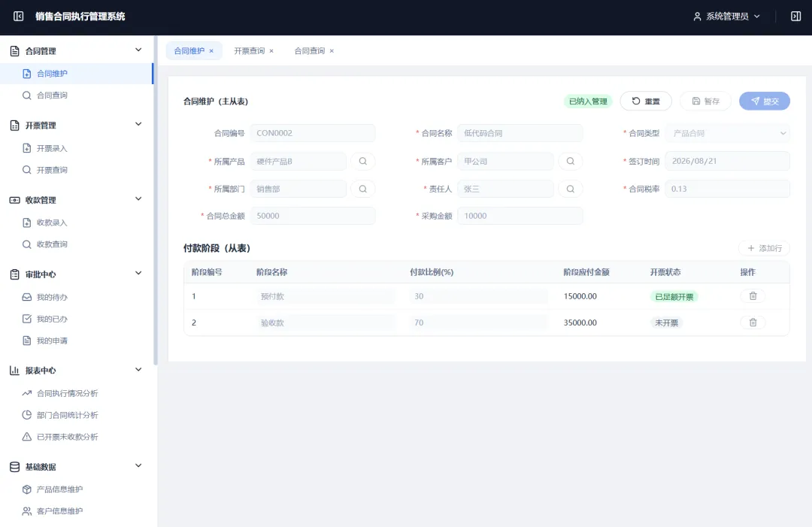The height and width of the screenshot is (527, 812).
Task: Click the search icon beside 所属部门 field
Action: coord(363,189)
